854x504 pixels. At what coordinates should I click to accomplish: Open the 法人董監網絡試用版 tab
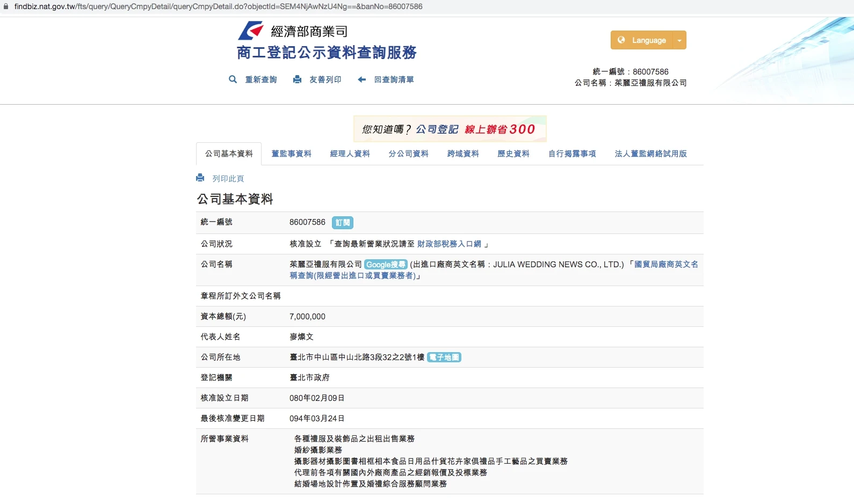[650, 154]
